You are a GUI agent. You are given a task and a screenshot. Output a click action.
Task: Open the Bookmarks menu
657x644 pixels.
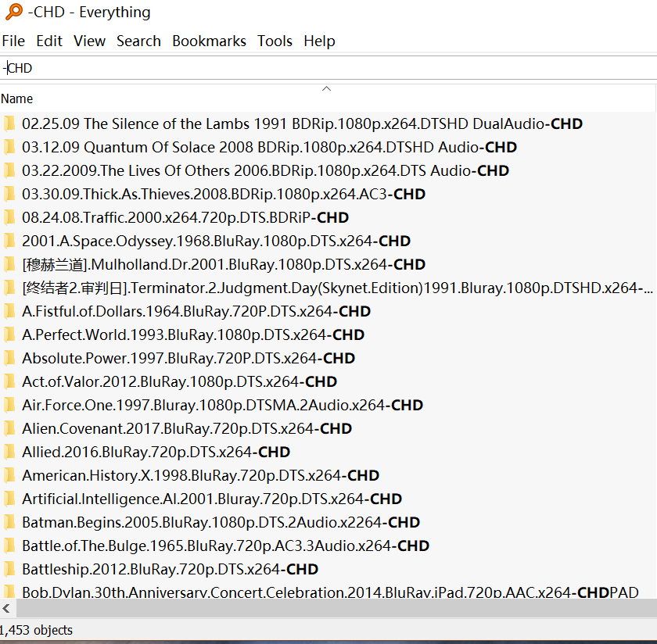pos(209,41)
